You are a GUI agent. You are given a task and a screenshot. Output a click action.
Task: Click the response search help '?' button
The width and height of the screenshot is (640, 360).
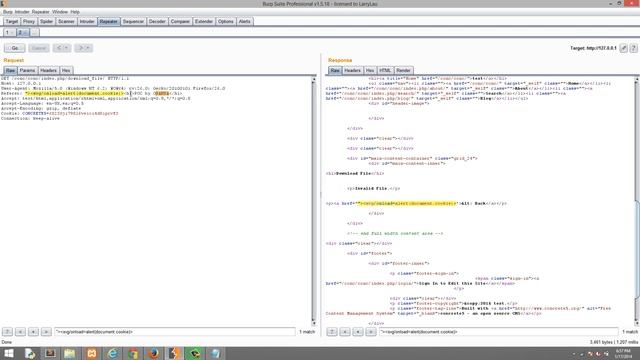[x=332, y=332]
